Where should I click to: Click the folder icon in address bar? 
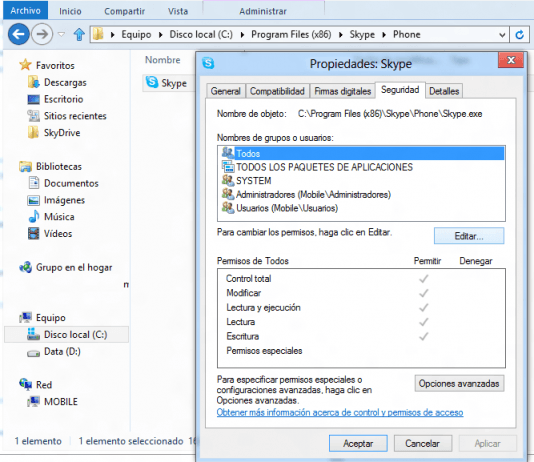[98, 34]
